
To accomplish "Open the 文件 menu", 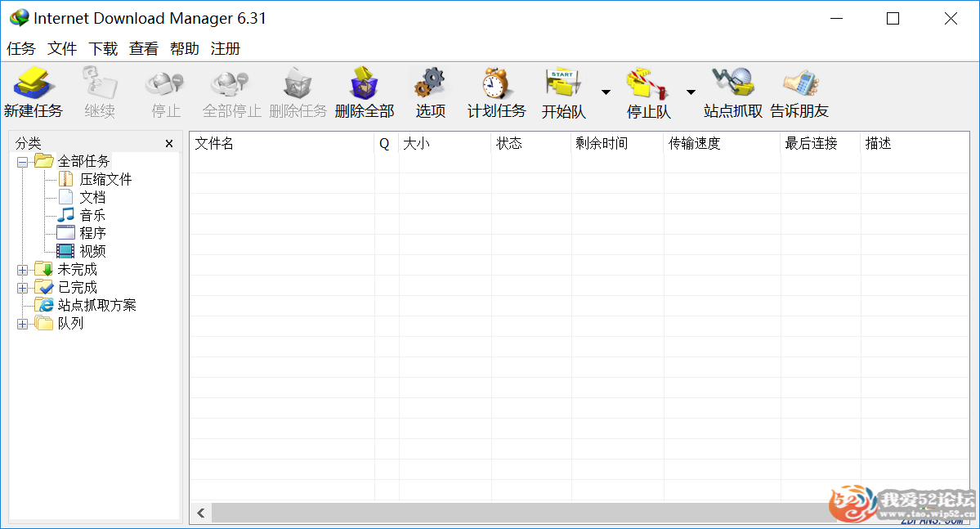I will [x=62, y=49].
